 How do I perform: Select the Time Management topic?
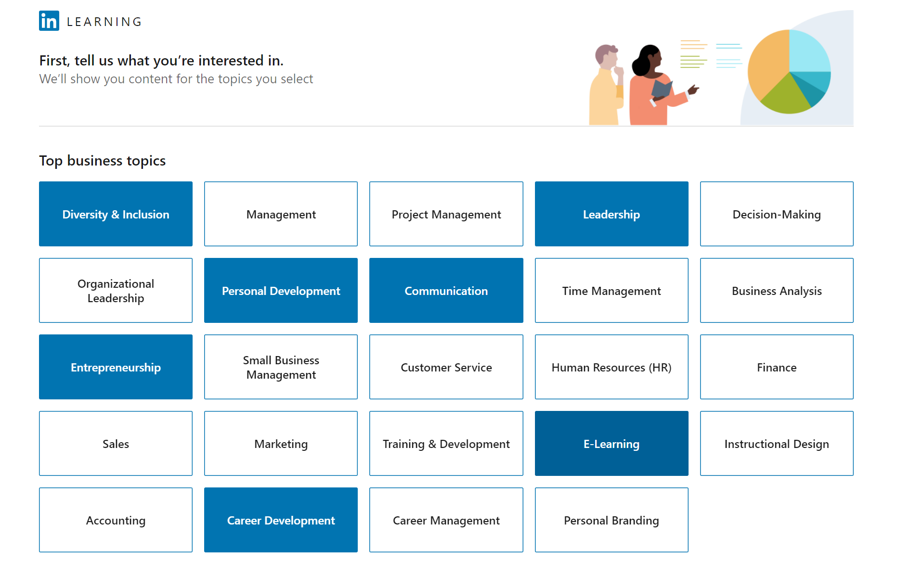[x=611, y=291]
